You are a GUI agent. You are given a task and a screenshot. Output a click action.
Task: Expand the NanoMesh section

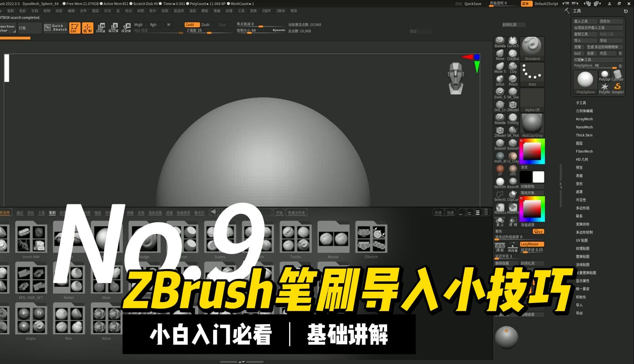584,127
